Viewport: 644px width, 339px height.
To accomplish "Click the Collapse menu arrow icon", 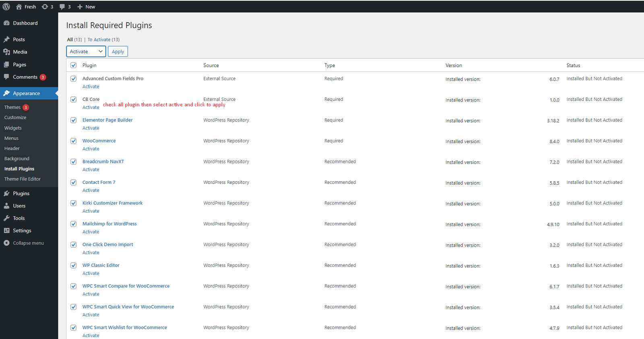I will coord(6,243).
